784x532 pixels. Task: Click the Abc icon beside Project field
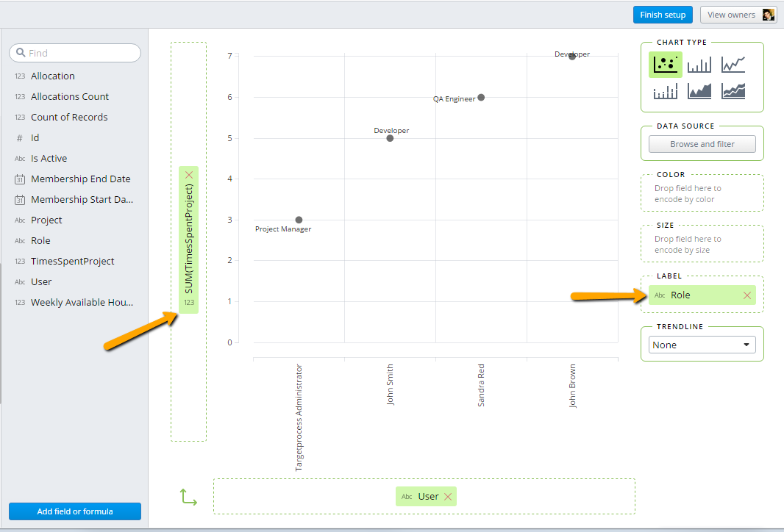pos(20,220)
